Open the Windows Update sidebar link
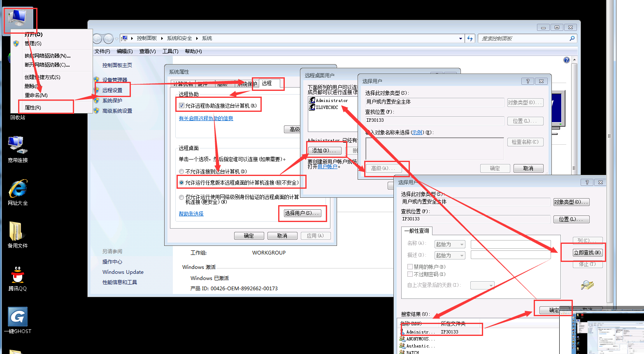This screenshot has height=354, width=644. pos(123,272)
